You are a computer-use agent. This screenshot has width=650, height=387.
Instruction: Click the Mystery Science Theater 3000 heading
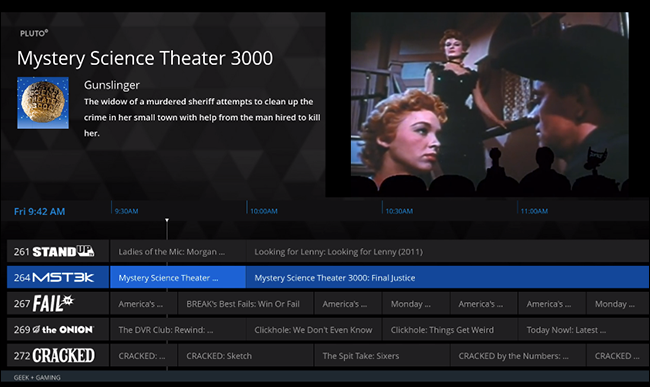[145, 58]
